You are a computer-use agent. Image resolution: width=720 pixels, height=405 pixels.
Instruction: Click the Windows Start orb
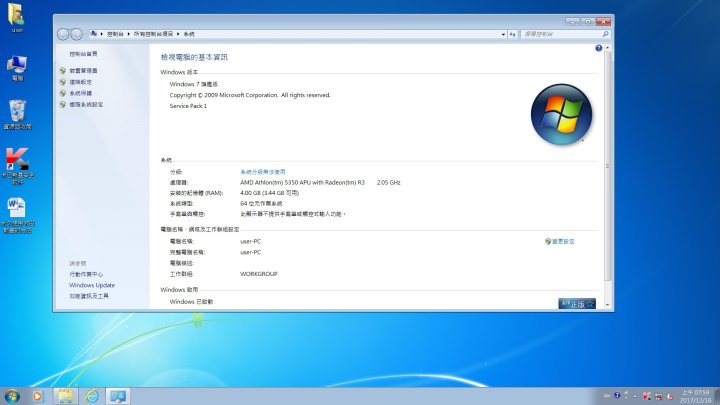(12, 396)
